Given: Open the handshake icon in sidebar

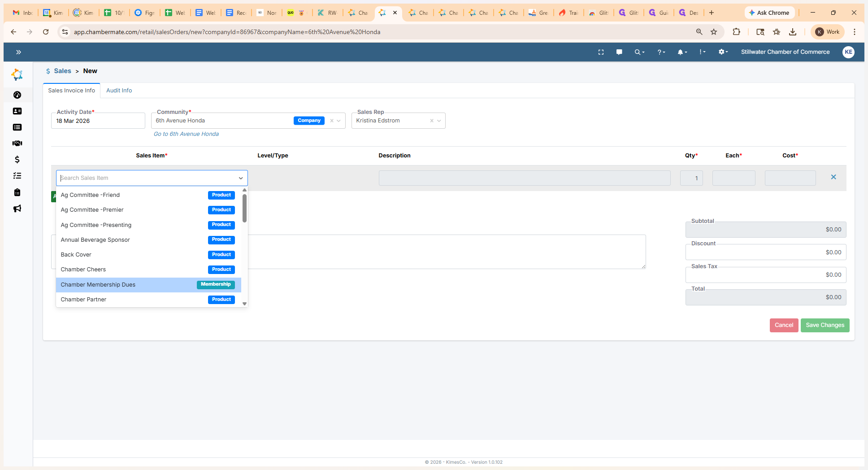Looking at the screenshot, I should tap(17, 144).
